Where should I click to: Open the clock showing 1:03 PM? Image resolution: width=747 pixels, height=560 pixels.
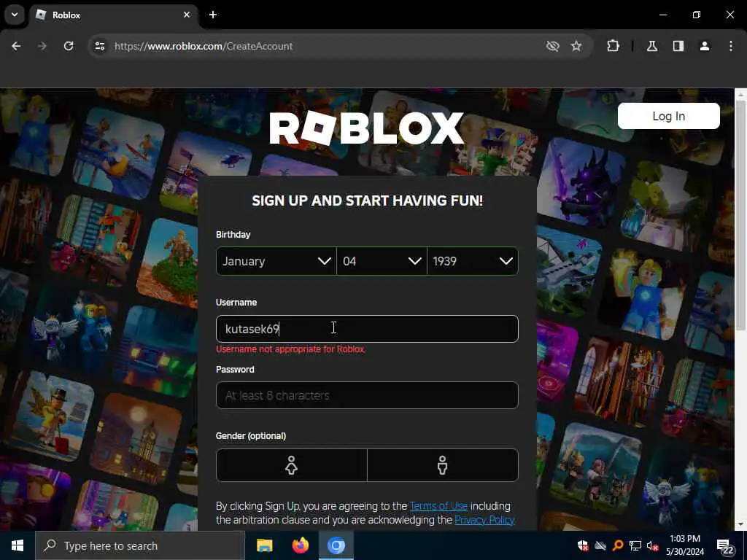tap(684, 545)
